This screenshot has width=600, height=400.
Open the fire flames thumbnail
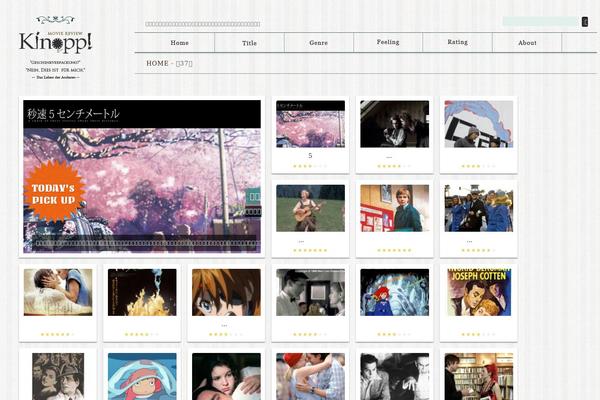click(142, 292)
